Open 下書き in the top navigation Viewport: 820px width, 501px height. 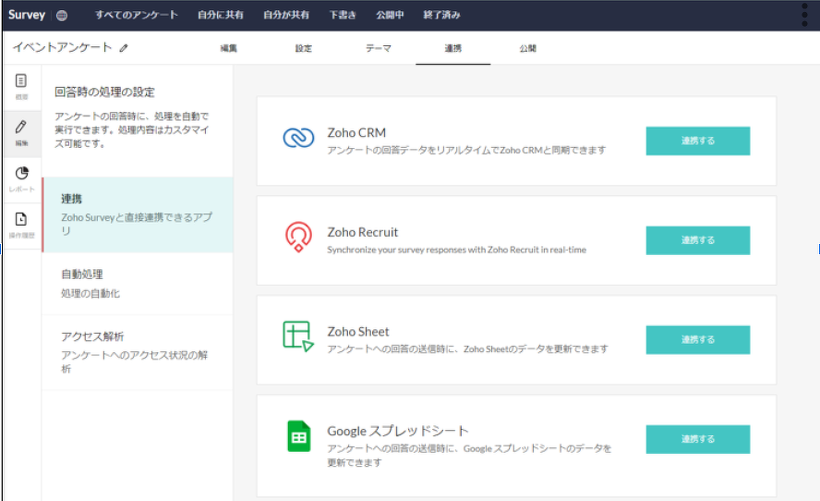click(343, 15)
